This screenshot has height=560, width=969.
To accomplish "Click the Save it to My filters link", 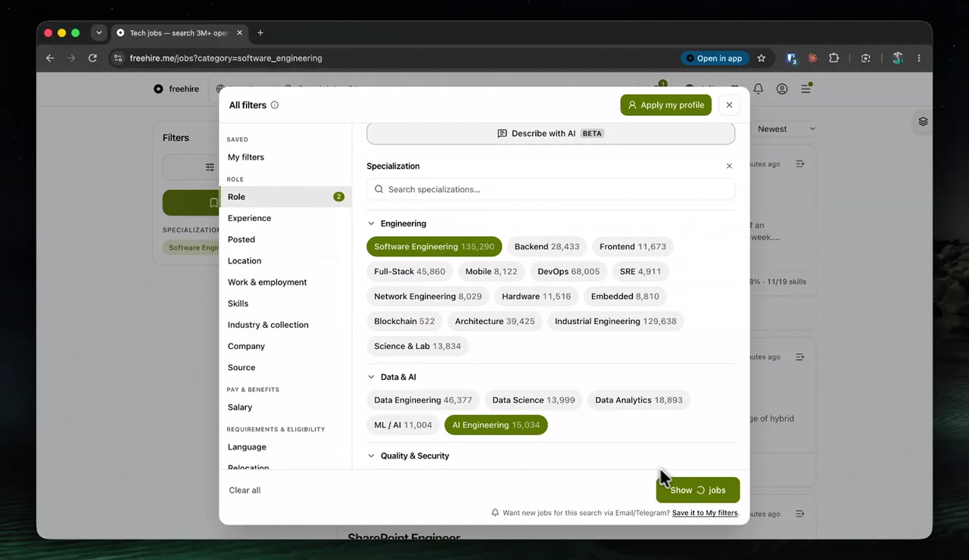I will pyautogui.click(x=705, y=513).
